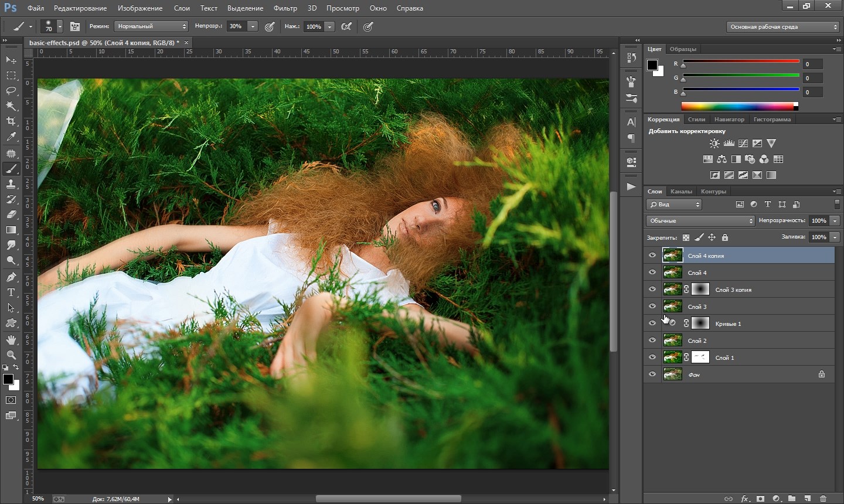Select the Horizontal Type tool
This screenshot has height=504, width=844.
click(x=11, y=292)
